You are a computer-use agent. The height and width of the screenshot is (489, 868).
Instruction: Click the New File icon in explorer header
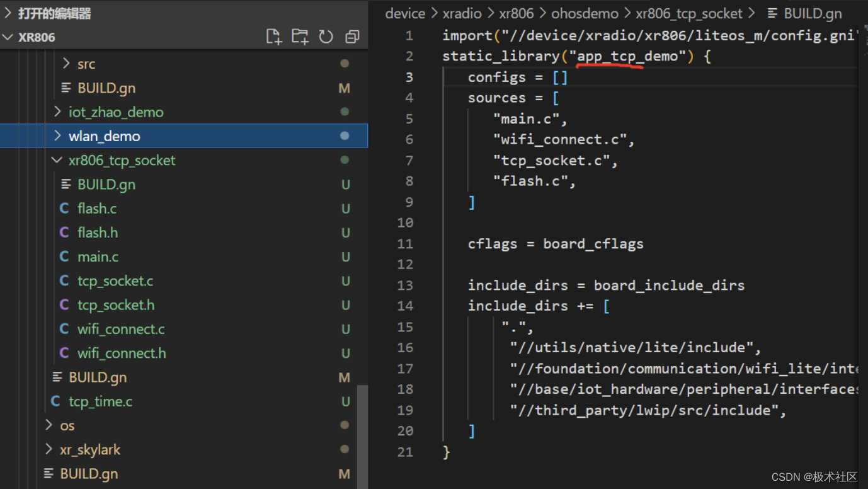tap(273, 37)
